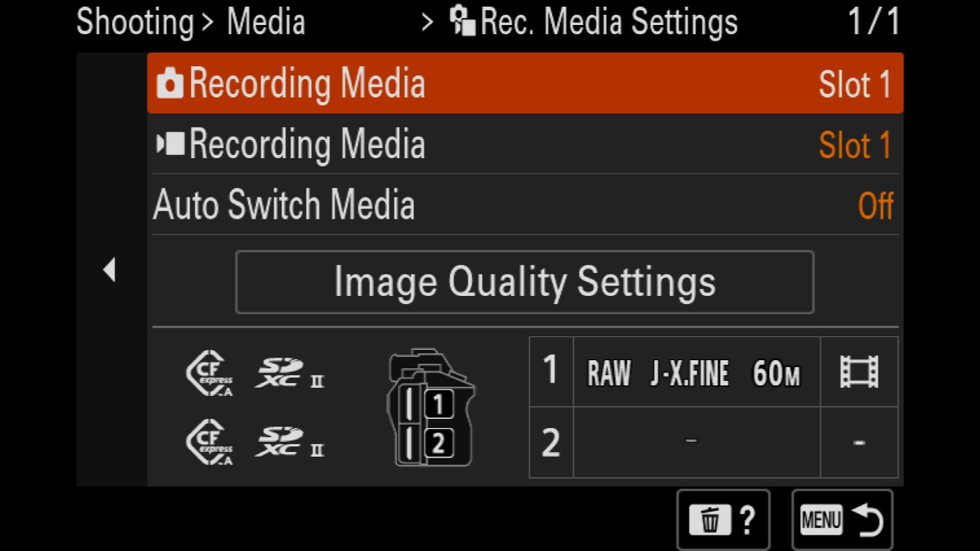Image resolution: width=980 pixels, height=551 pixels.
Task: Click the MENU return button
Action: point(842,520)
